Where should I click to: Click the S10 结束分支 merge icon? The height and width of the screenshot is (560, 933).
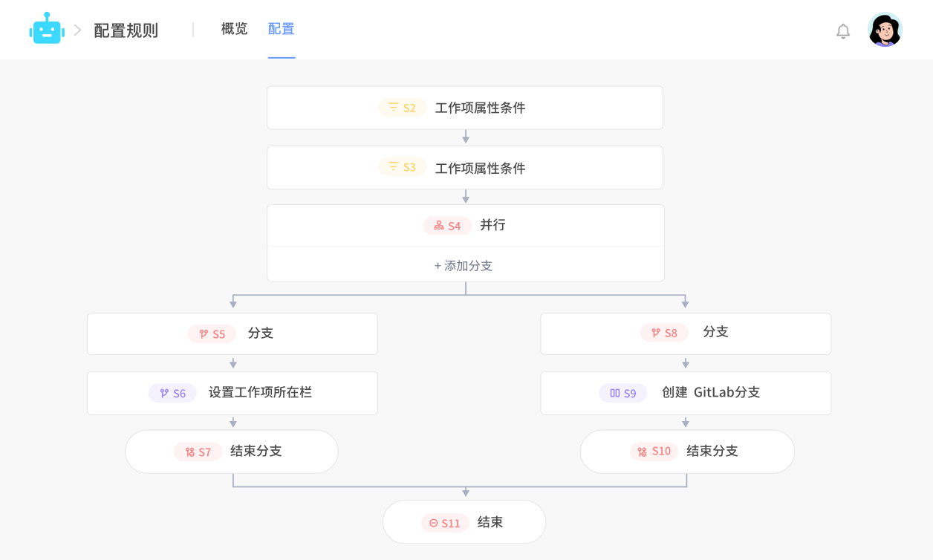pyautogui.click(x=642, y=451)
